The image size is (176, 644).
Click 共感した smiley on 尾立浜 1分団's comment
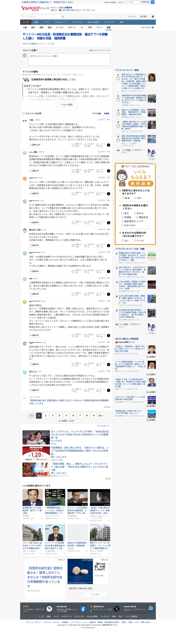[73, 246]
